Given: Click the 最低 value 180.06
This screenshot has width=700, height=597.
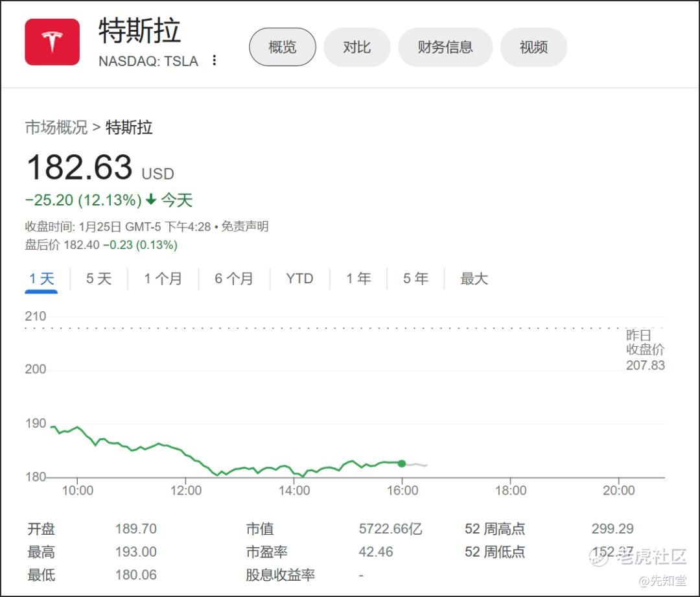Looking at the screenshot, I should [x=135, y=575].
